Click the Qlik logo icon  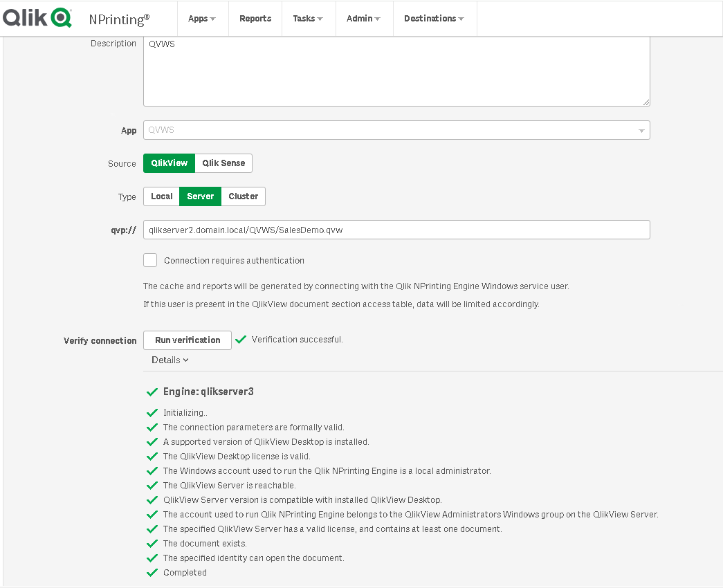tap(37, 18)
